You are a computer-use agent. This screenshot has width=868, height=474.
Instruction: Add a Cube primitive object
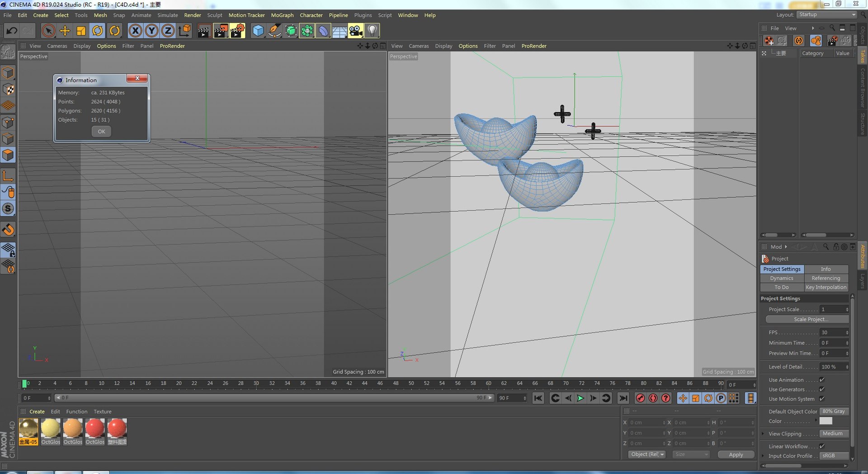tap(258, 31)
